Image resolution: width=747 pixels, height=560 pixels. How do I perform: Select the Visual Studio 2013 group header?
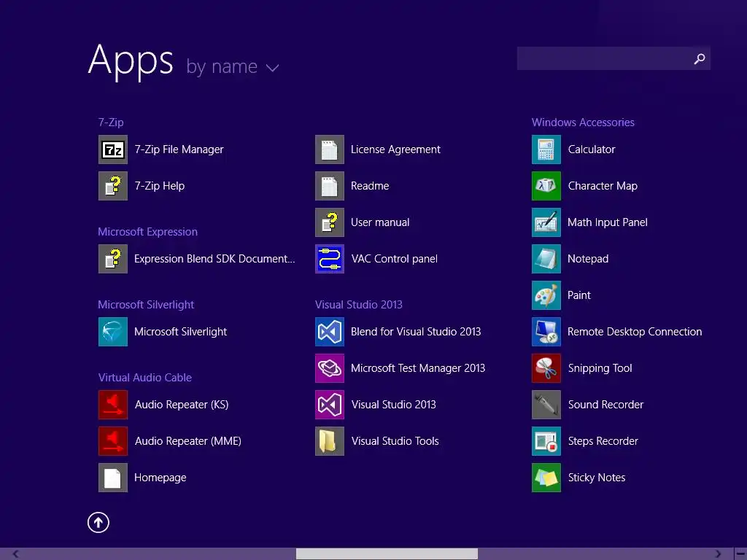tap(359, 305)
